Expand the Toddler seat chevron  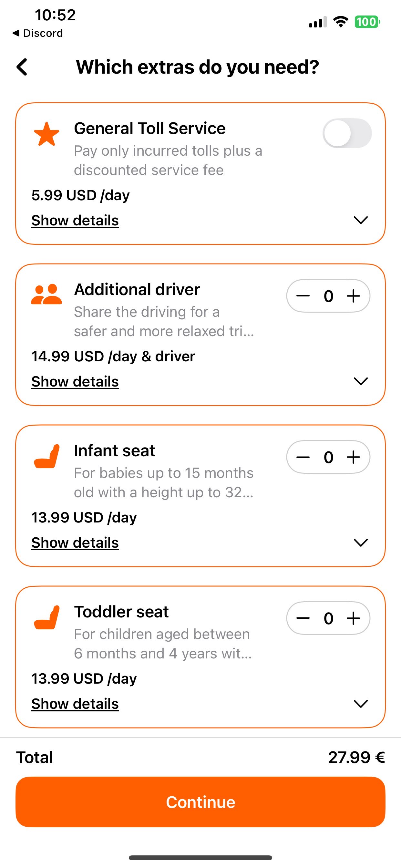[361, 704]
